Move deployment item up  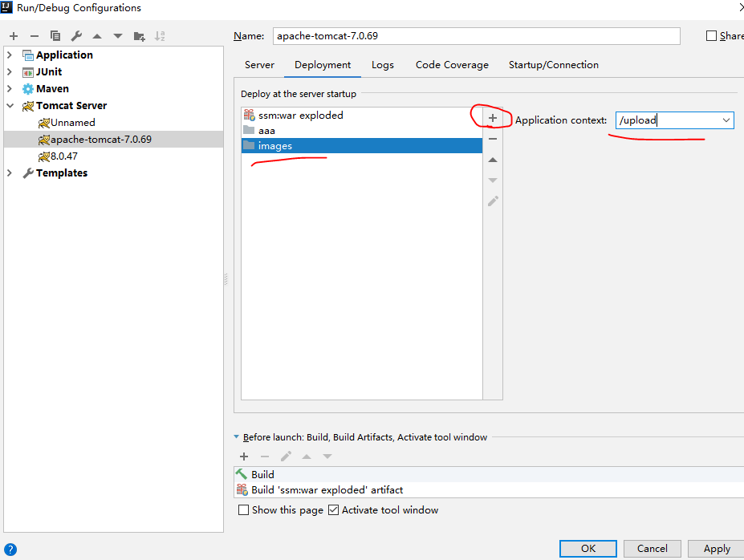[x=493, y=160]
